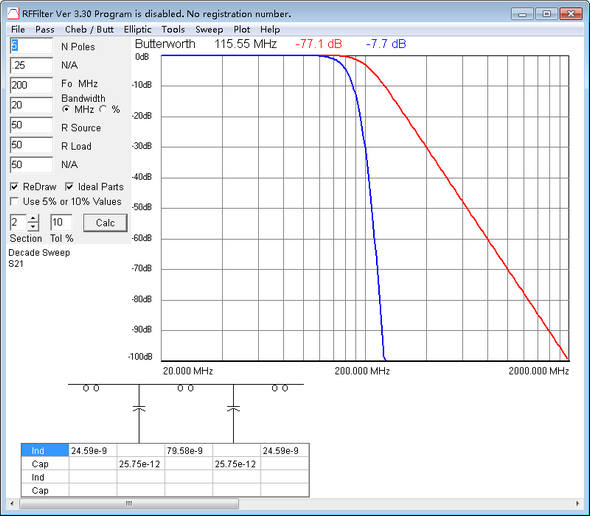Toggle the ReDraw checkbox
Viewport: 590px width, 516px height.
click(14, 187)
